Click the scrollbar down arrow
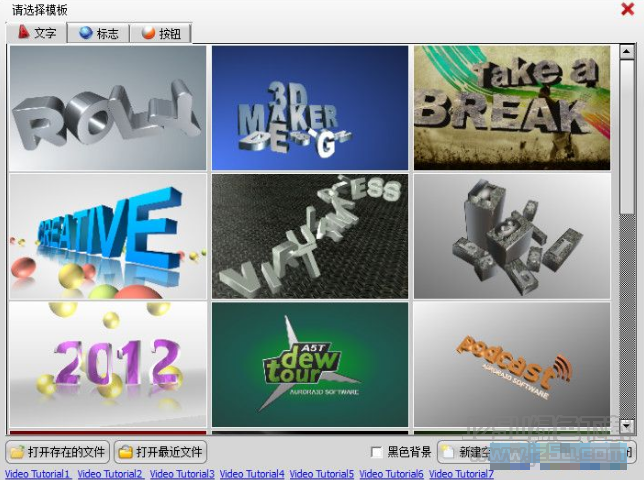The image size is (644, 480). [627, 426]
